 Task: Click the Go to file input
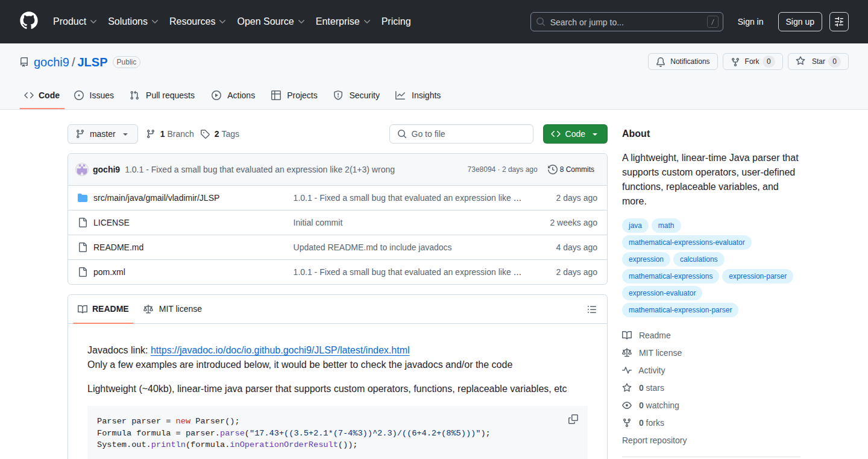point(461,134)
